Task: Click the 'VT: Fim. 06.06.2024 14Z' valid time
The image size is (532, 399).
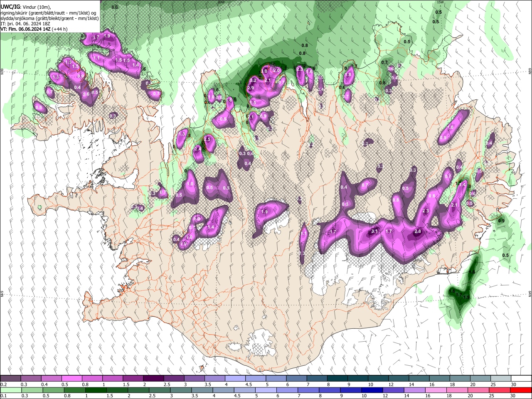Action: [x=25, y=29]
